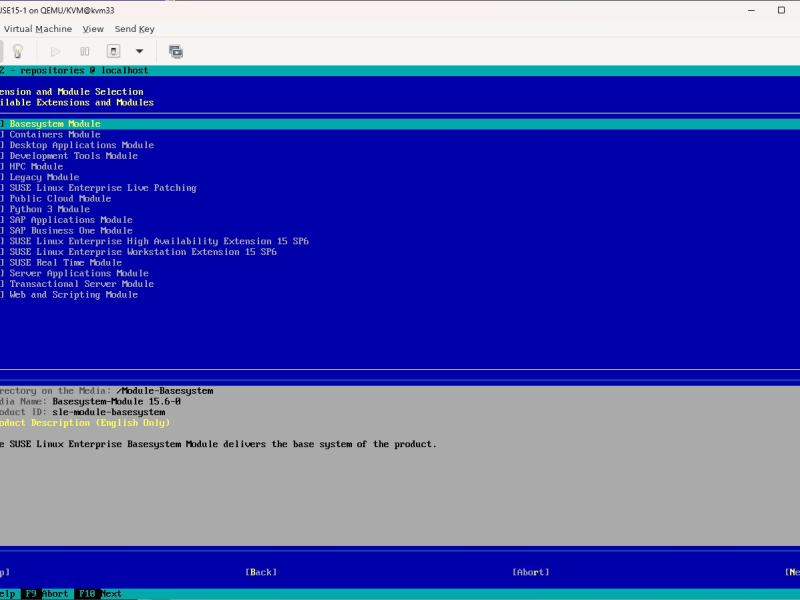
Task: Select the High Availability Extension 15 SP6 row
Action: (400, 241)
